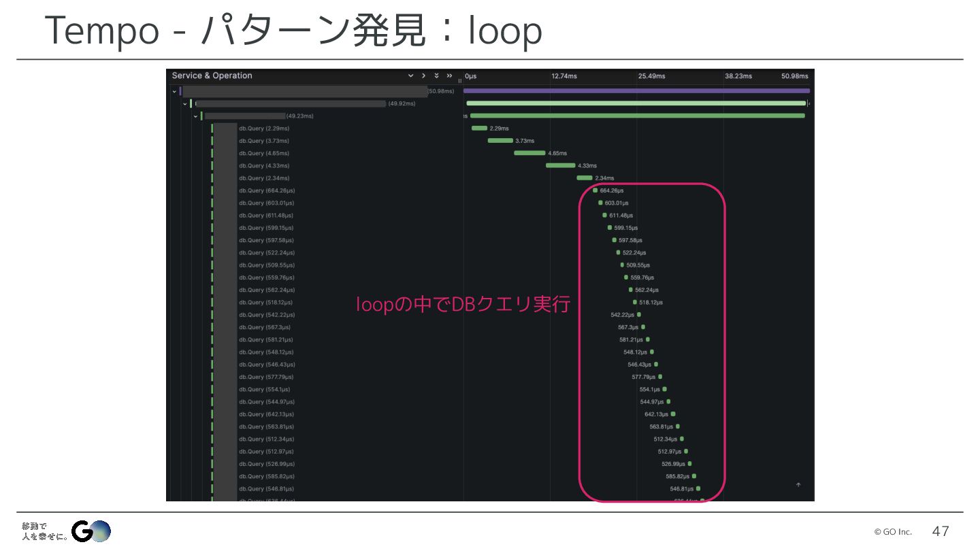The height and width of the screenshot is (551, 980).
Task: Select the db.Query (526.99µs) row
Action: pyautogui.click(x=266, y=464)
